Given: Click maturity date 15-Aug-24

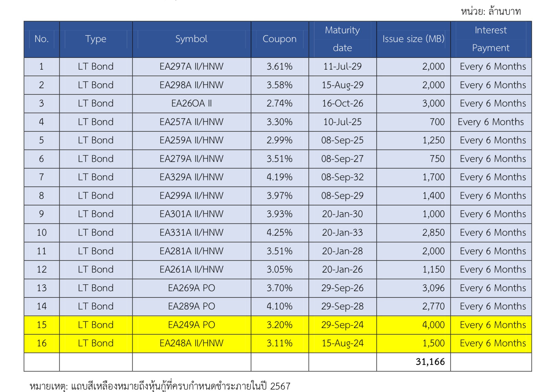Looking at the screenshot, I should pos(342,343).
